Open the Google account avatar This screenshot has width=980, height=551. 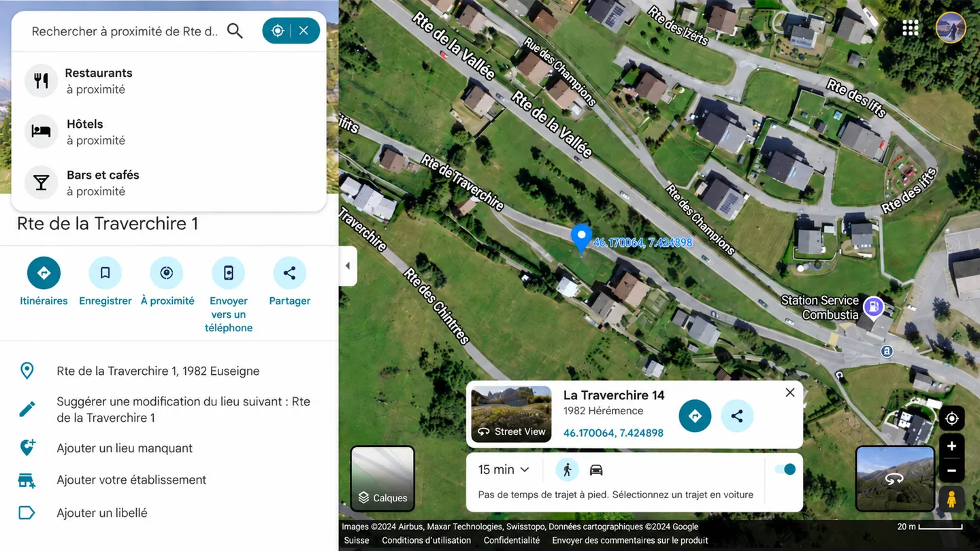click(951, 28)
